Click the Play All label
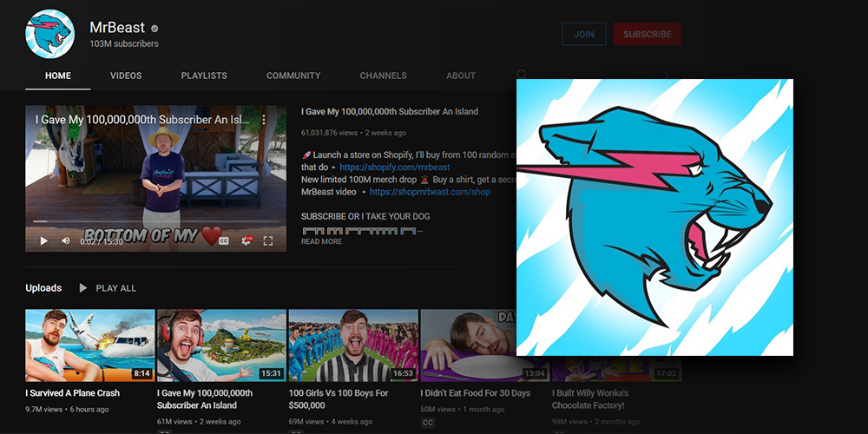This screenshot has width=868, height=434. point(115,288)
